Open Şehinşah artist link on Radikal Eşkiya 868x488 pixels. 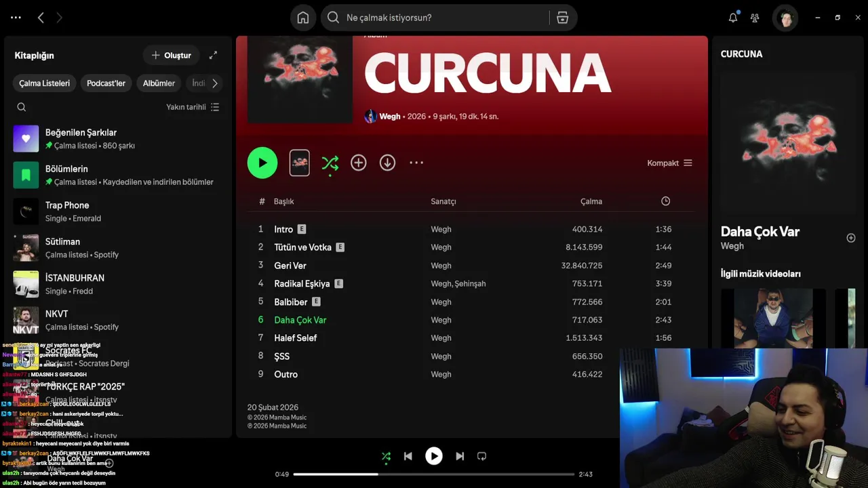click(x=471, y=283)
